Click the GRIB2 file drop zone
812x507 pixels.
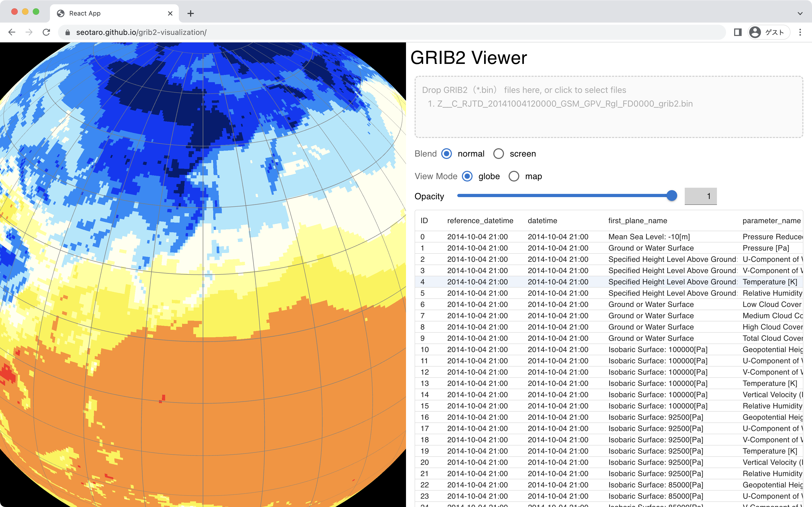point(608,107)
